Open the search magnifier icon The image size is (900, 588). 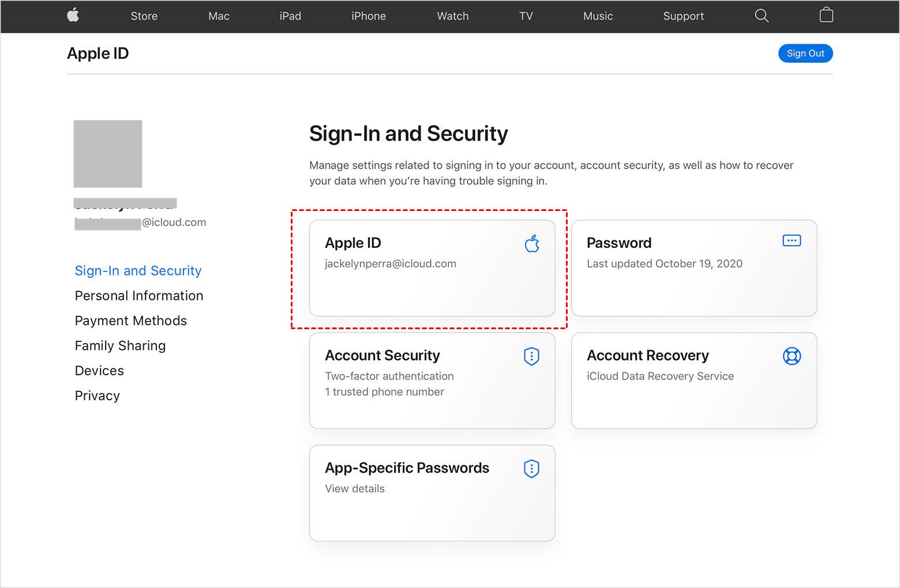point(762,16)
